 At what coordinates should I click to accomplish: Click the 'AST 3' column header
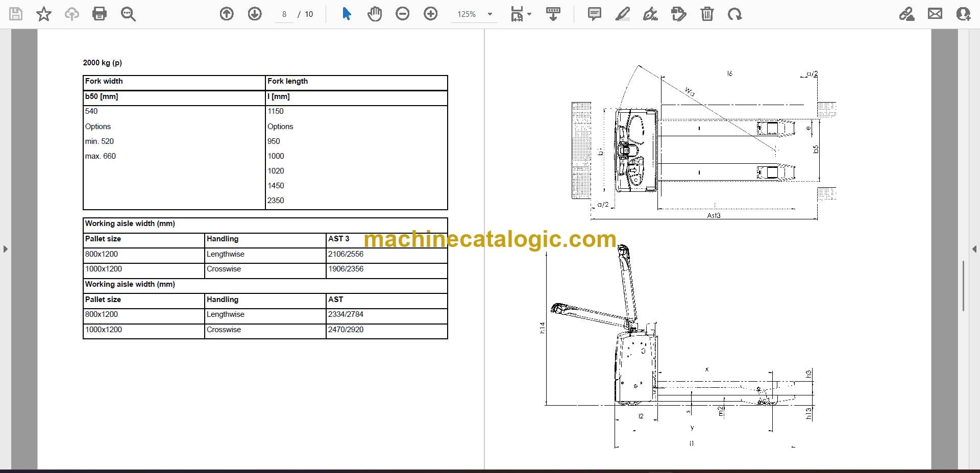tap(339, 239)
